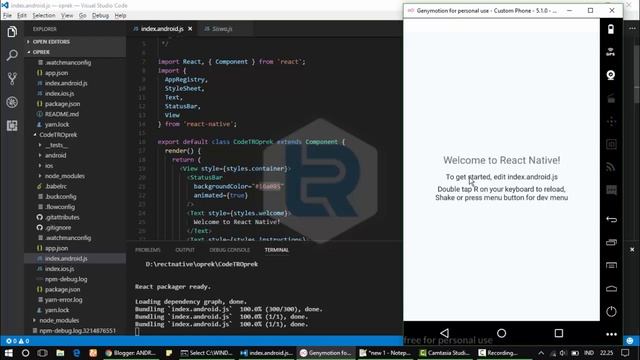Open Genymotion camera widget
The image size is (640, 360).
click(x=611, y=75)
